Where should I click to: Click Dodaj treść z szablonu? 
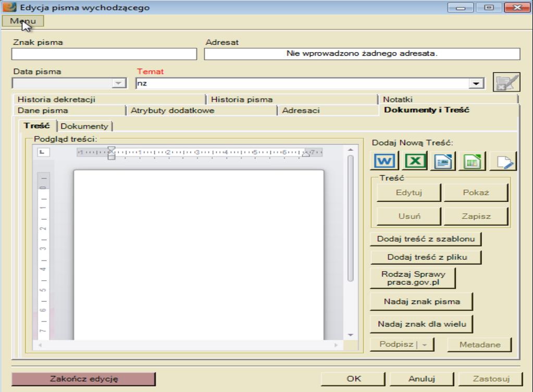point(426,239)
